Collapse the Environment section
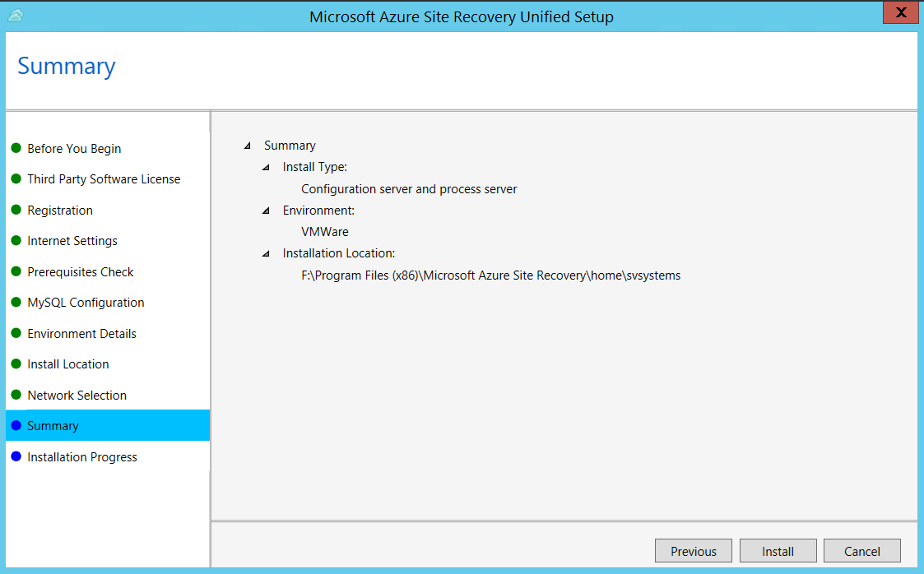The height and width of the screenshot is (574, 924). (265, 211)
